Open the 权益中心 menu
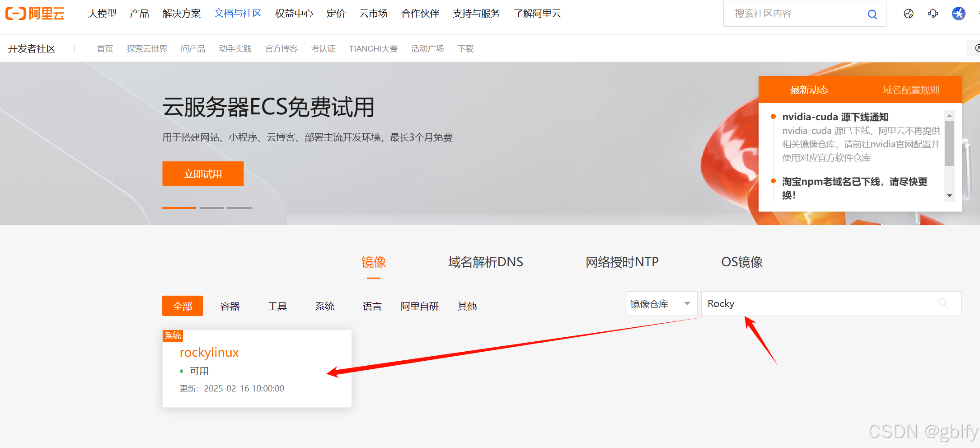Screen dimensions: 980x448 click(x=294, y=14)
